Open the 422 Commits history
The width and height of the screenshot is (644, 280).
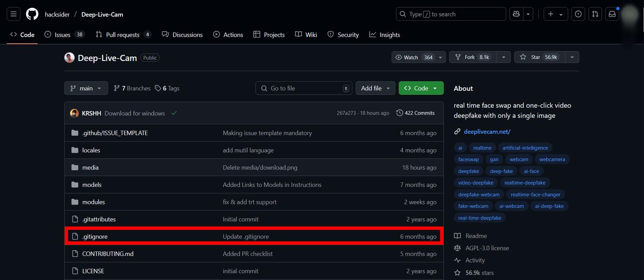point(415,113)
